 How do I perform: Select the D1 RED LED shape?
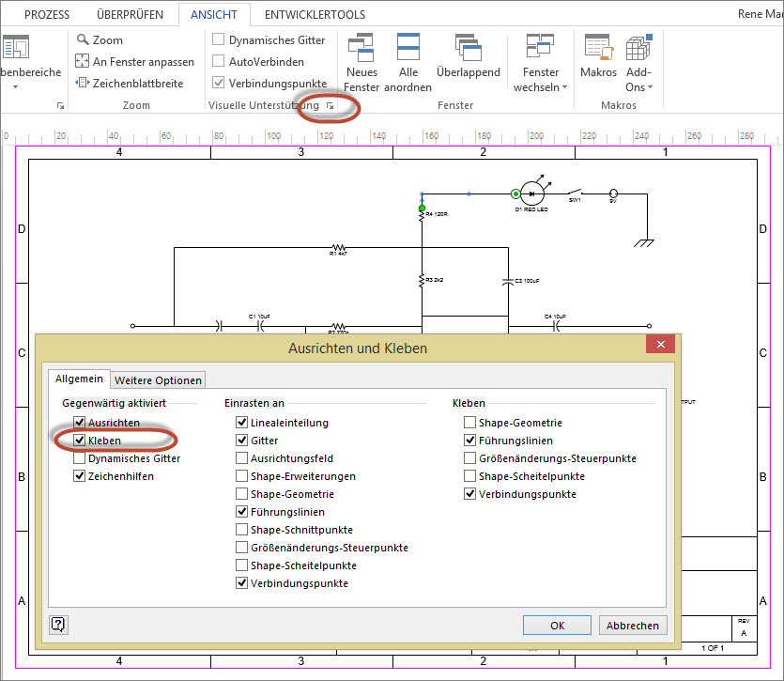click(532, 193)
